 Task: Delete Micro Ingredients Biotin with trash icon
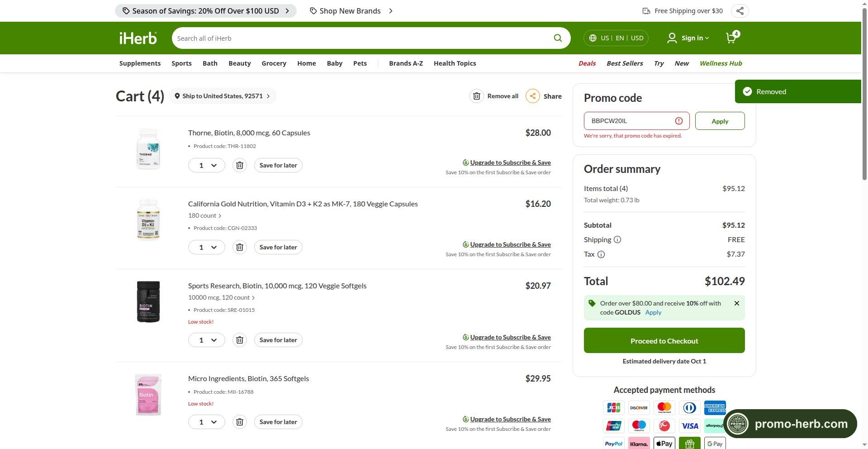point(240,422)
